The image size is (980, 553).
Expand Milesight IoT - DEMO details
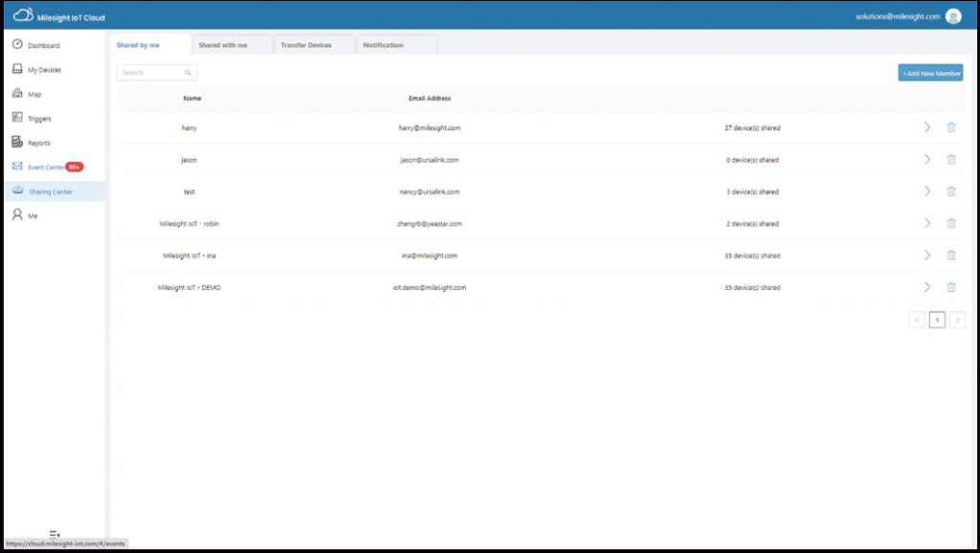point(927,287)
